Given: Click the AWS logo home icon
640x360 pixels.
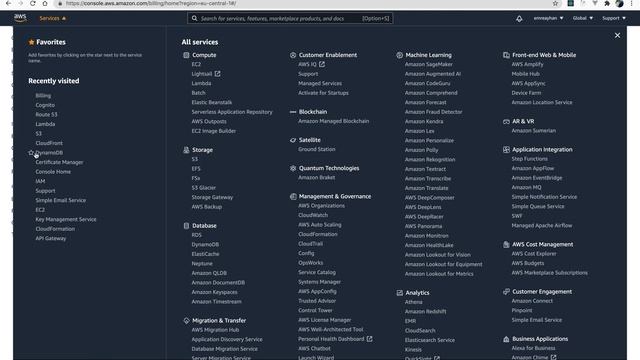Looking at the screenshot, I should [20, 18].
